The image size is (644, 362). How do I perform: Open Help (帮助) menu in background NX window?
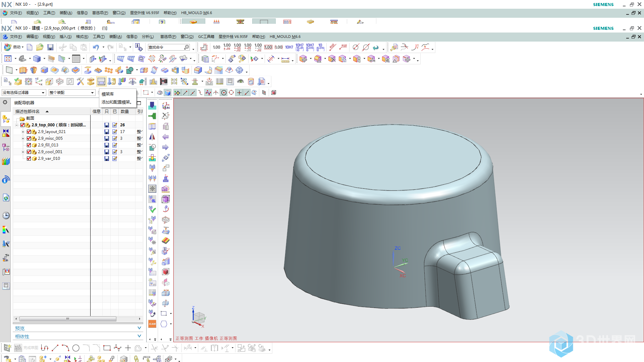[x=170, y=13]
